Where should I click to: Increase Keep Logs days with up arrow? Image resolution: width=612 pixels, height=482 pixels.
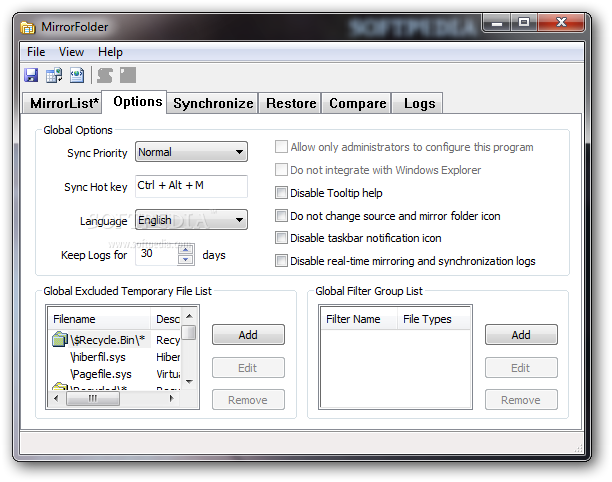point(186,249)
